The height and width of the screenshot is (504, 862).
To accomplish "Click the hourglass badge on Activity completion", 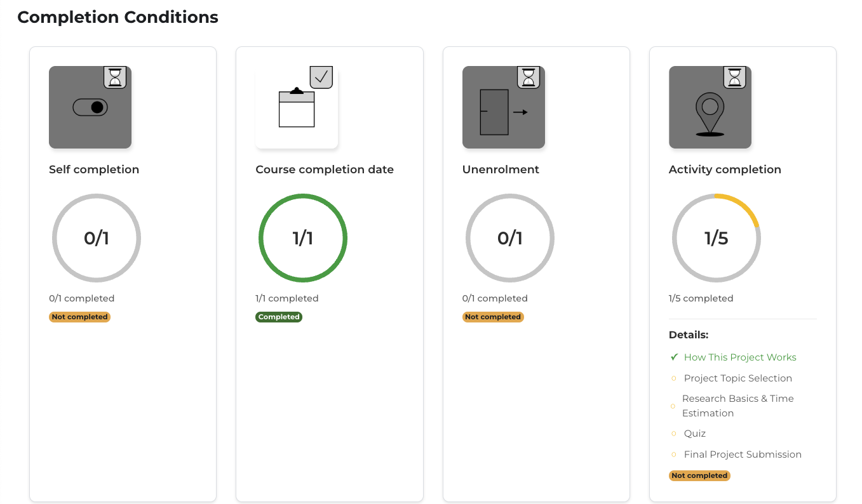I will (735, 77).
